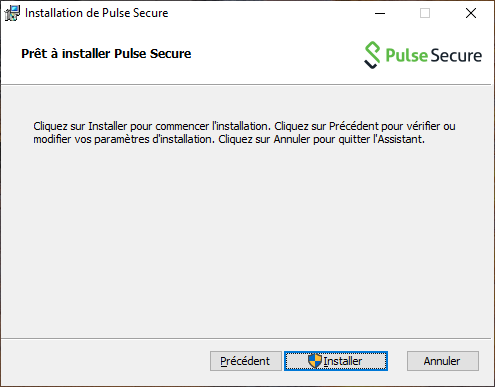
Task: Click the "Installation de Pulse Secure" window title
Action: point(97,13)
